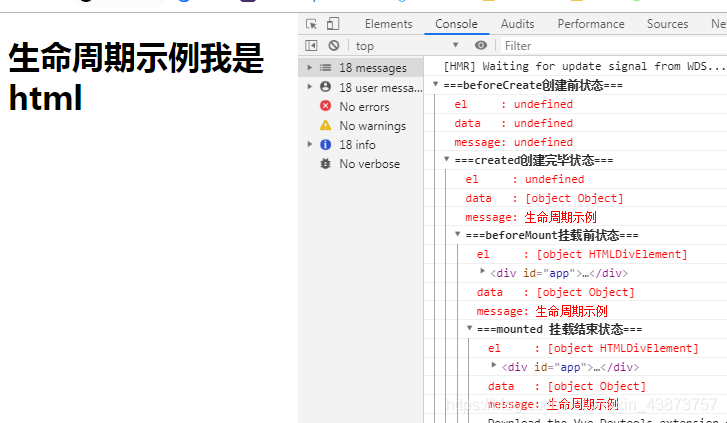Viewport: 727px width, 423px height.
Task: Click 'data : [object Object]' under mounted
Action: coord(567,386)
